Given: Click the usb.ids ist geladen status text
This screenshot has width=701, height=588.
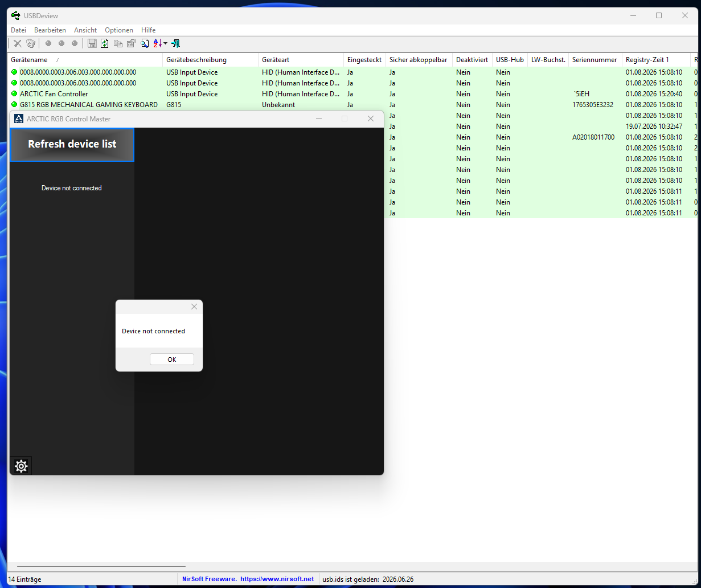Looking at the screenshot, I should tap(368, 579).
